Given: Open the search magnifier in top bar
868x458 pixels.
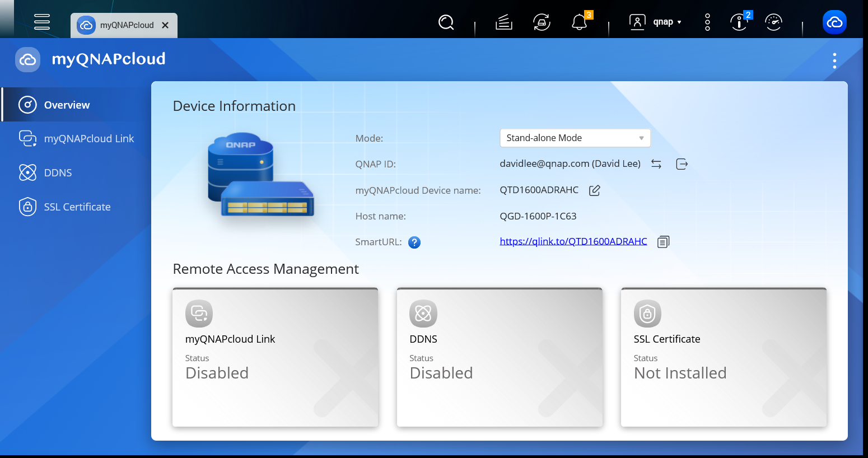Looking at the screenshot, I should tap(446, 22).
